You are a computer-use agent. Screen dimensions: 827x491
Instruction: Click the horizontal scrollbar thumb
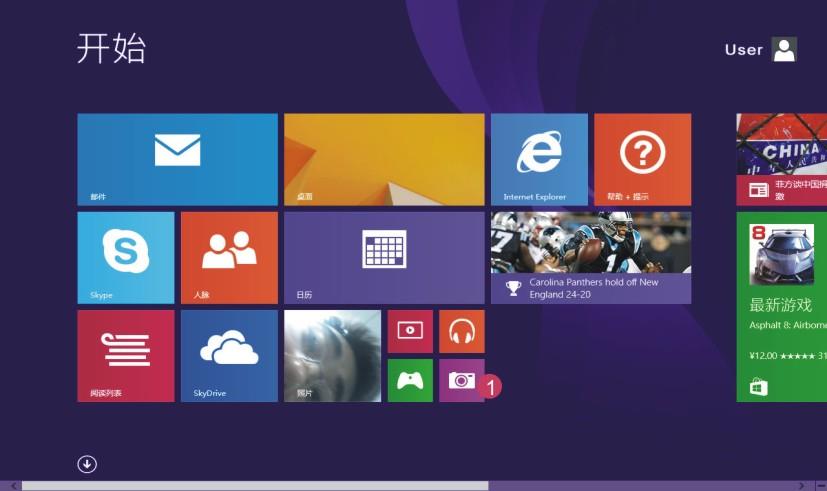click(255, 486)
